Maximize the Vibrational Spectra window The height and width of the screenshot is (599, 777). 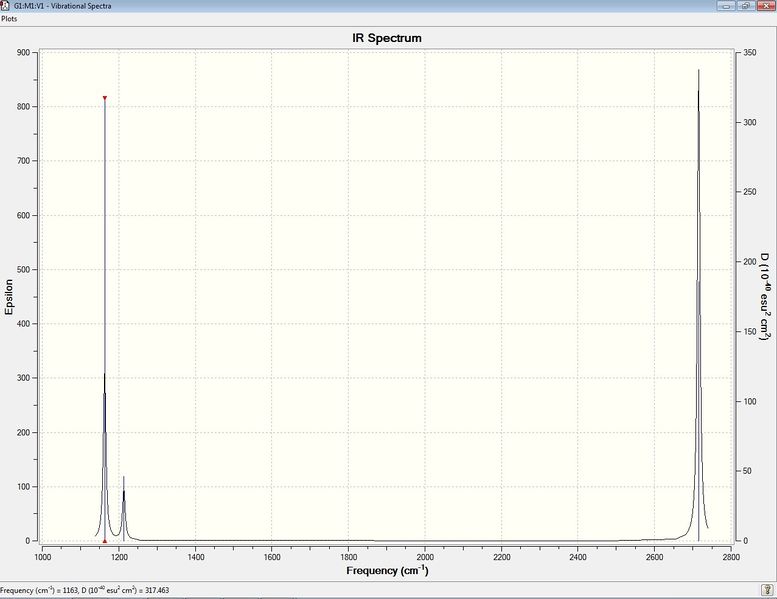point(746,6)
